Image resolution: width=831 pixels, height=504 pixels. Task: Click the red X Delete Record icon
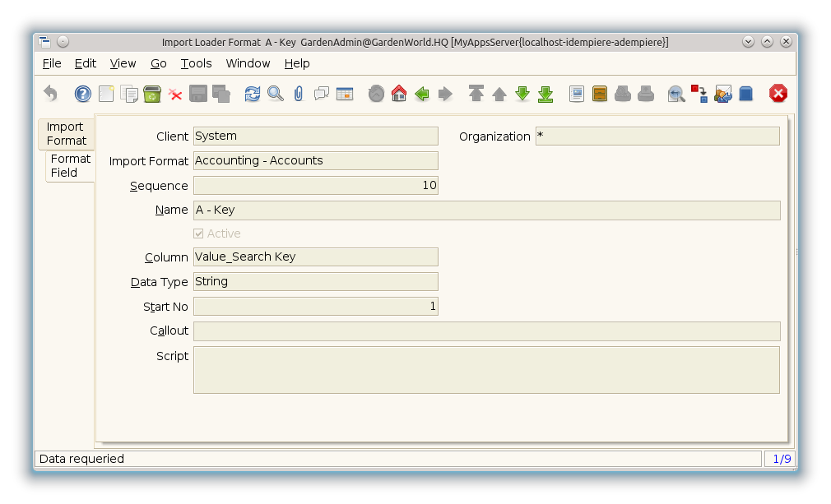175,95
